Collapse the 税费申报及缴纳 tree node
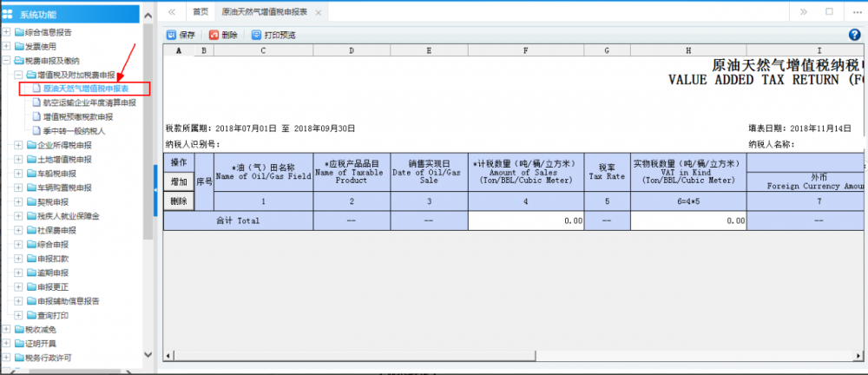868x375 pixels. pos(7,61)
